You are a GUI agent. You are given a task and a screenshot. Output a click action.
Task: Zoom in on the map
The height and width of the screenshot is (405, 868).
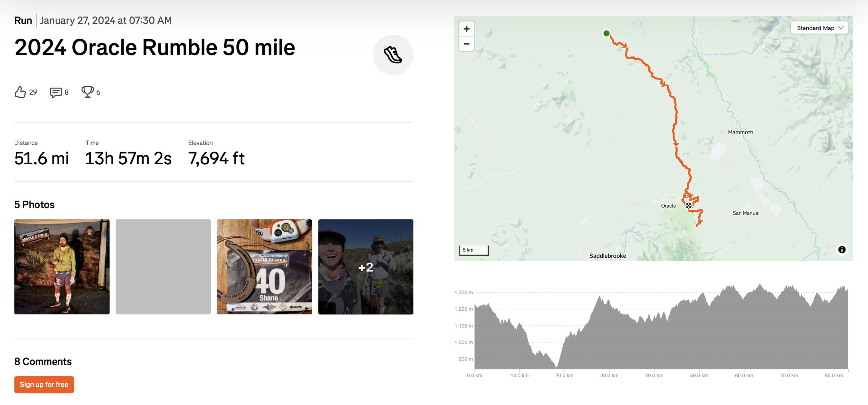point(466,29)
